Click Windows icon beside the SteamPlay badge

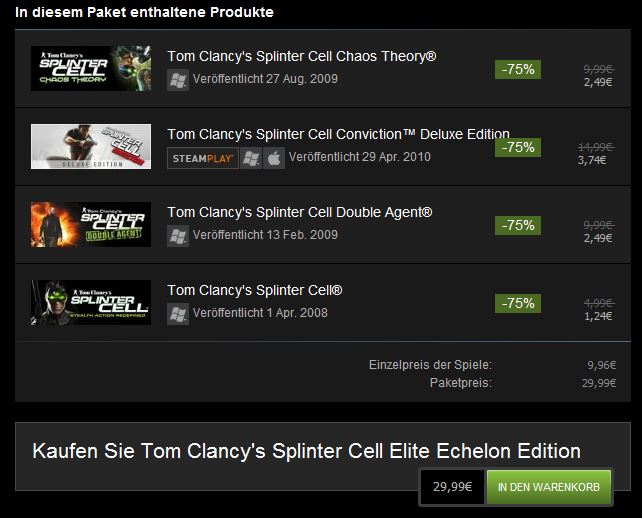coord(251,158)
